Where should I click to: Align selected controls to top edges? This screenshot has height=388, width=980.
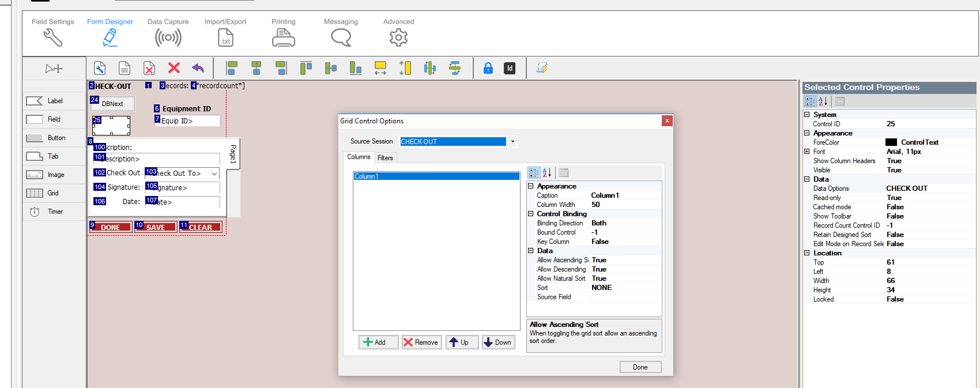point(306,68)
